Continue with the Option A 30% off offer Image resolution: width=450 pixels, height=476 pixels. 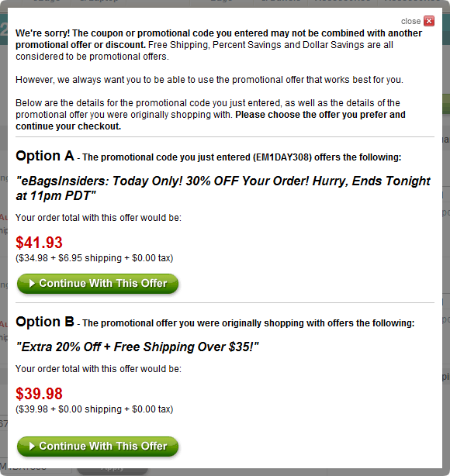coord(98,284)
